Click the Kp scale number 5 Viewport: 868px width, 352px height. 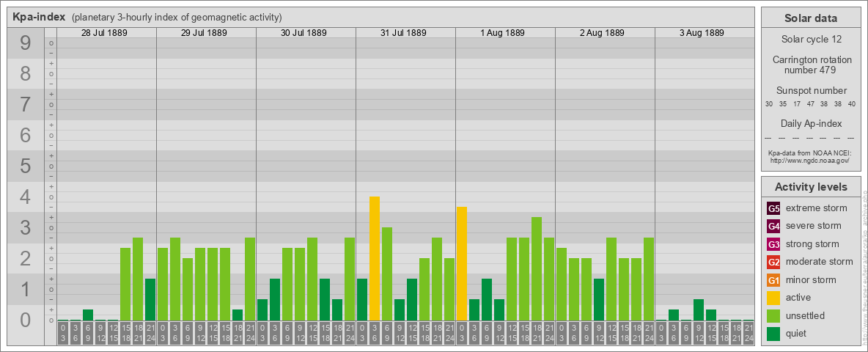tap(26, 166)
